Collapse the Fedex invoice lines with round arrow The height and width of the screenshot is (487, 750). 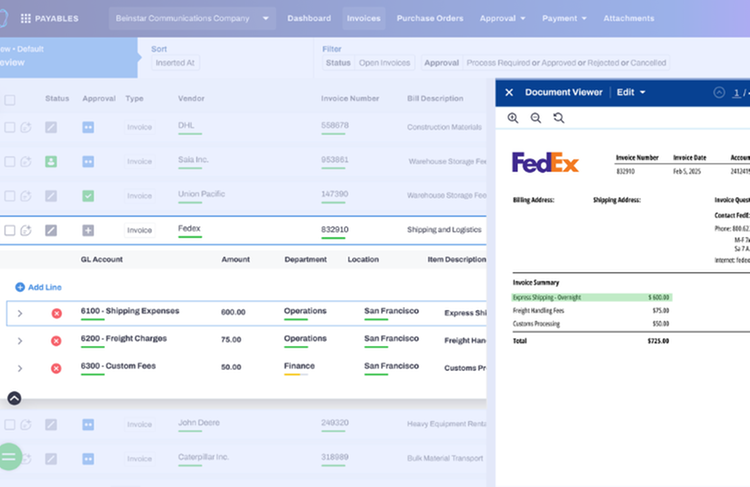14,398
